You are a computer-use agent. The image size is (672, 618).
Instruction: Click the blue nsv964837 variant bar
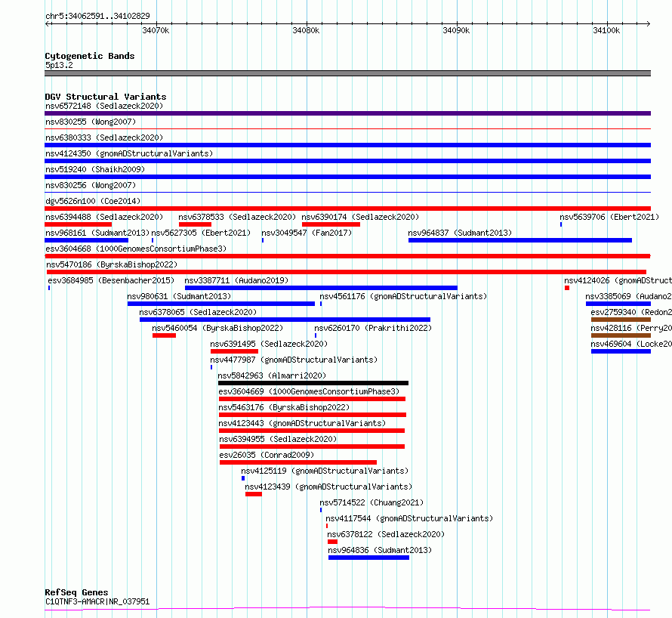520,240
